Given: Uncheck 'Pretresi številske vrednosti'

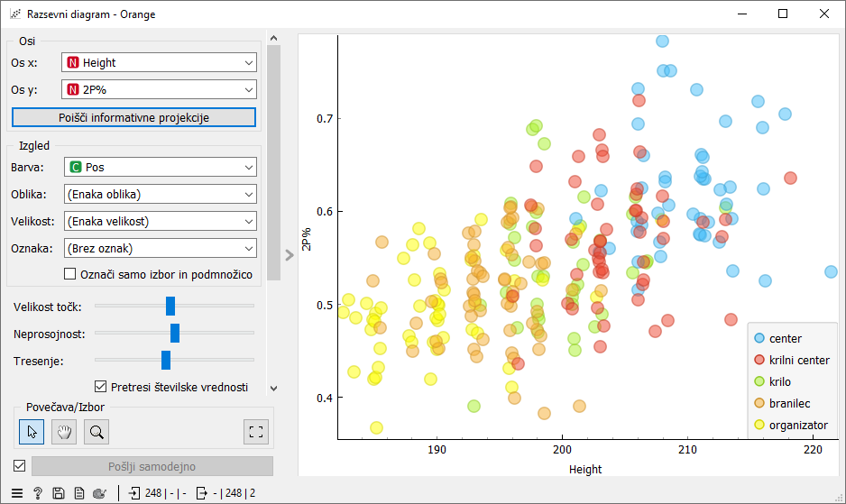Looking at the screenshot, I should (x=101, y=387).
